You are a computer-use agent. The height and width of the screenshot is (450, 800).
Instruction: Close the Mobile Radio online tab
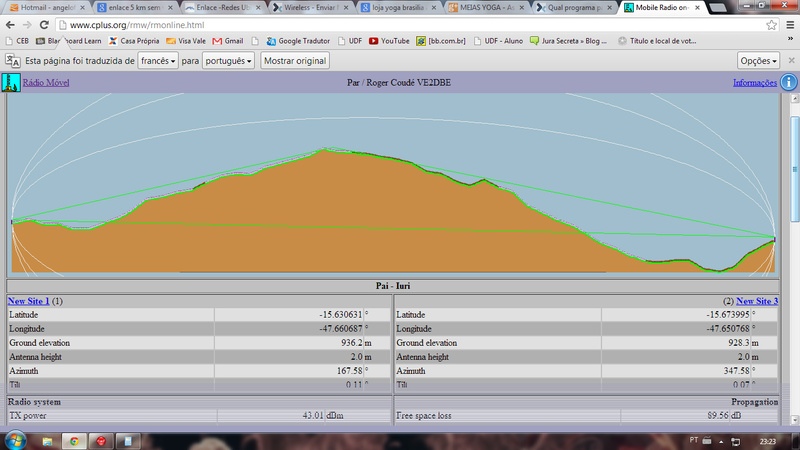coord(697,8)
